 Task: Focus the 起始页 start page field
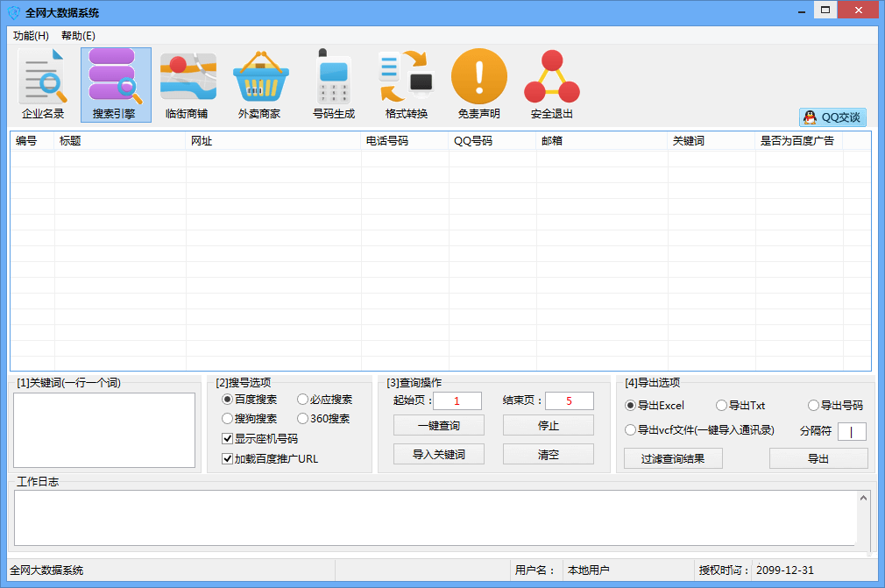(x=457, y=400)
